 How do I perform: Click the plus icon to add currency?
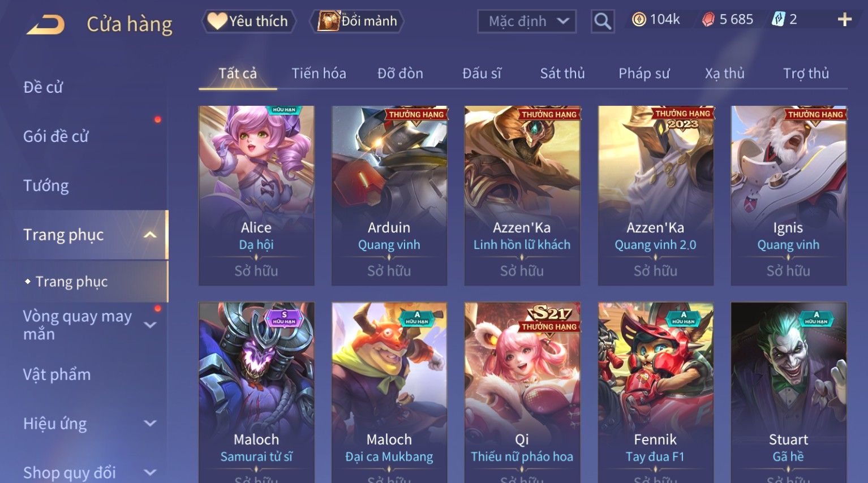point(844,20)
